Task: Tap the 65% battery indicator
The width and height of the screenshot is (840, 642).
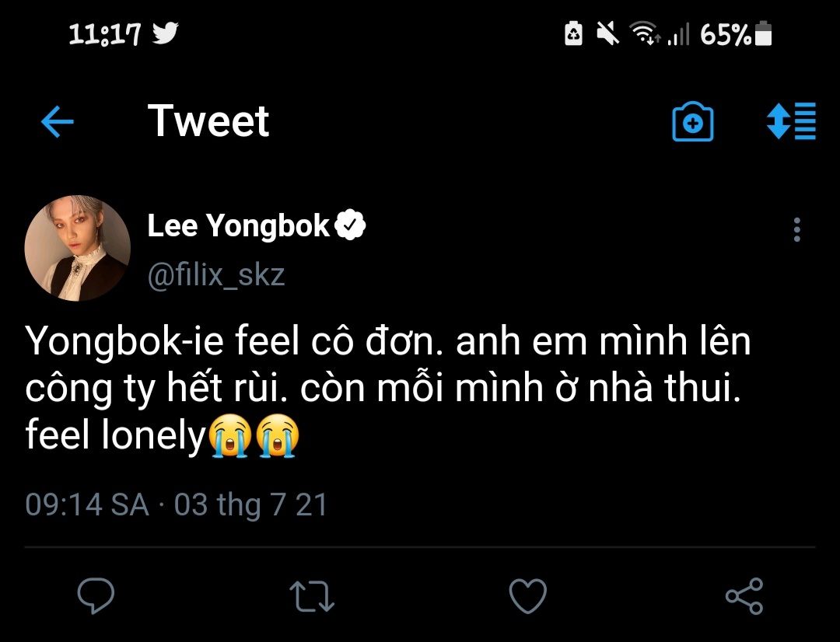Action: tap(735, 33)
